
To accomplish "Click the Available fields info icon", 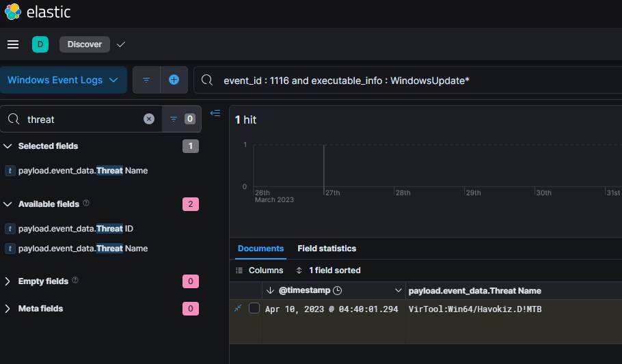I will 86,204.
